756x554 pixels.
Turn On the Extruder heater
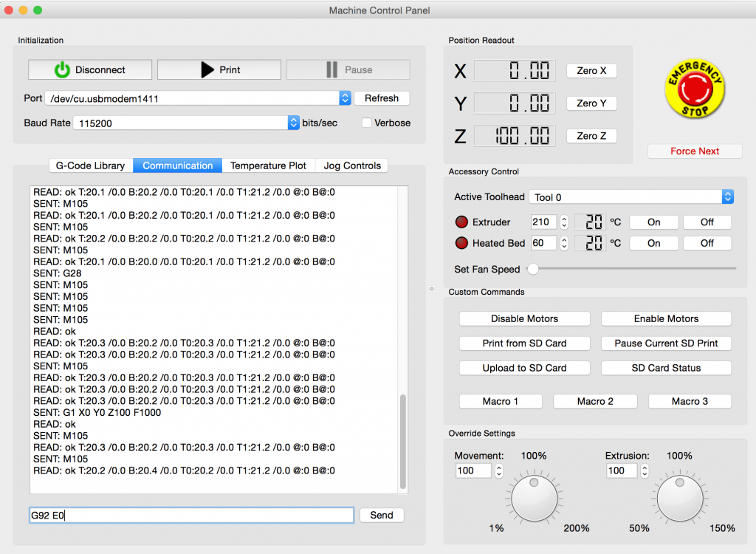coord(653,222)
